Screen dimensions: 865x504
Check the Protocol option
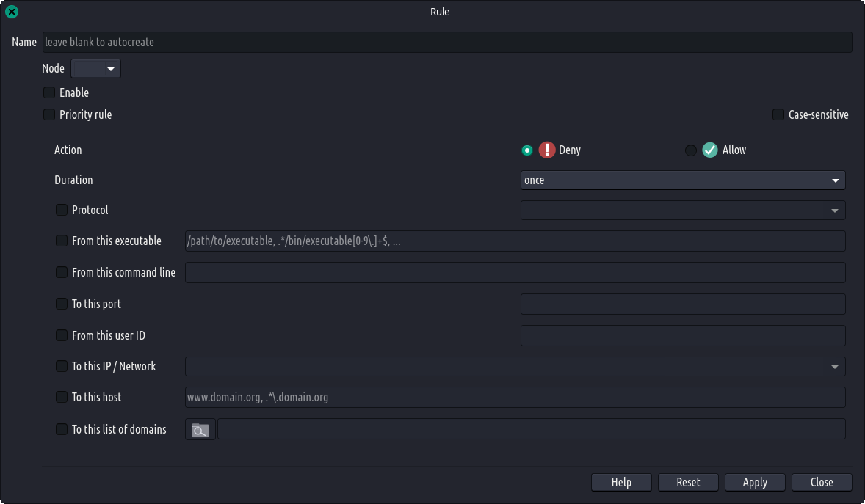click(62, 210)
